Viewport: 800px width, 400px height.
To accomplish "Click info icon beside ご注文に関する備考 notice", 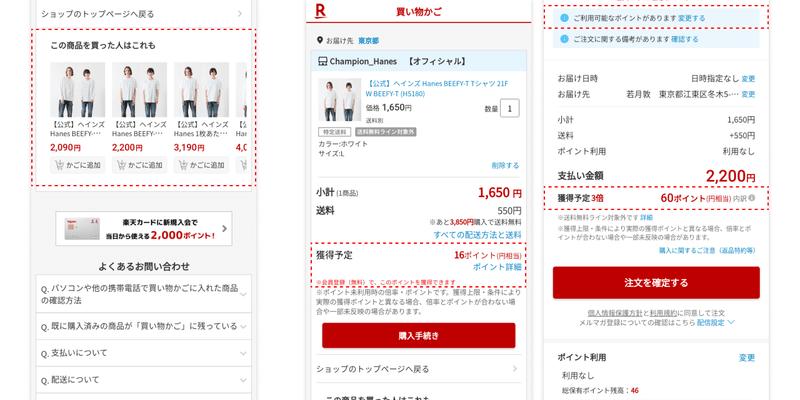I will tap(564, 39).
